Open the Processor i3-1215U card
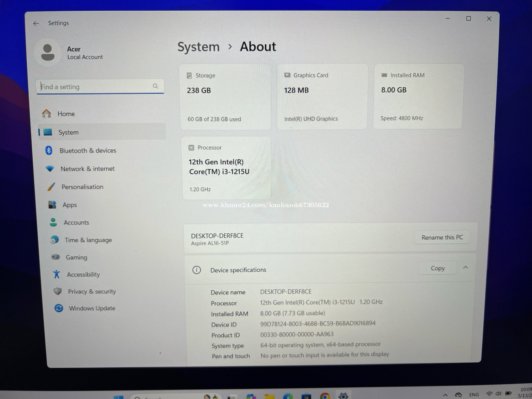The image size is (532, 399). 226,168
